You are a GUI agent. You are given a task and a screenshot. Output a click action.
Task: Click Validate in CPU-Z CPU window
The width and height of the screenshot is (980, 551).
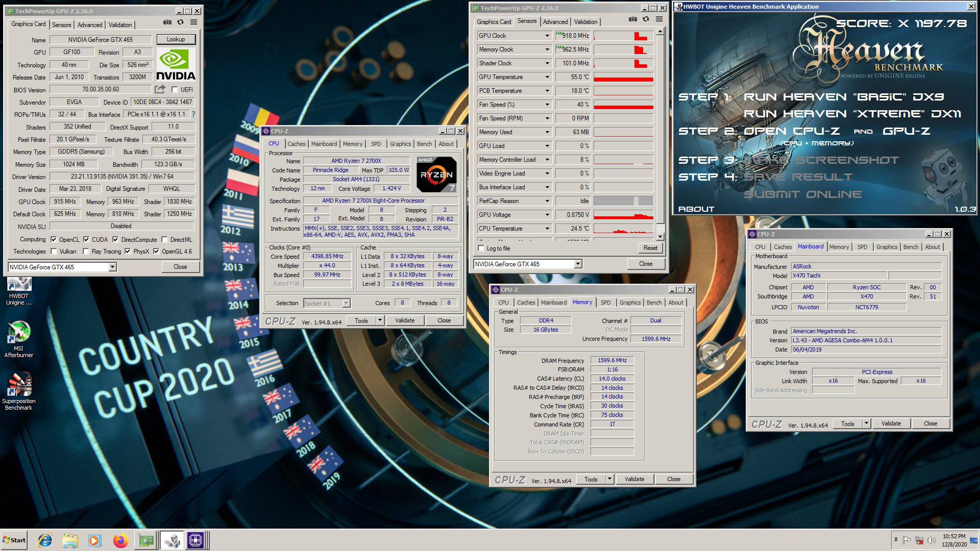[x=405, y=320]
